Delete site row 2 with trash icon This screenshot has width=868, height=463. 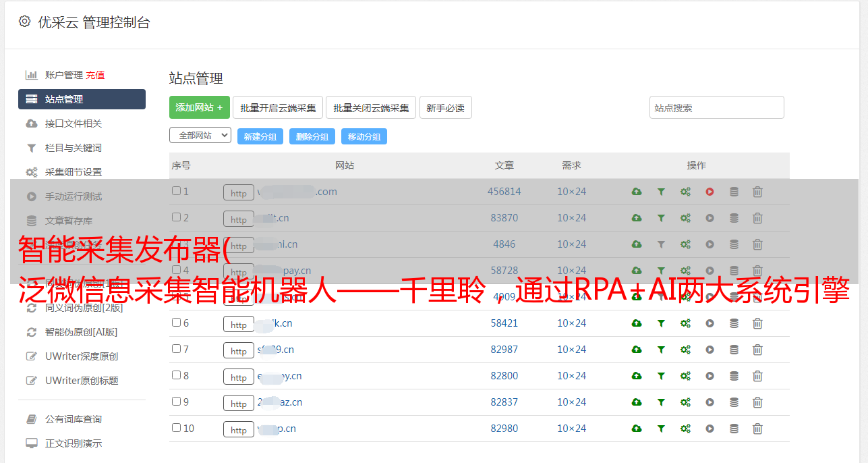[x=757, y=218]
